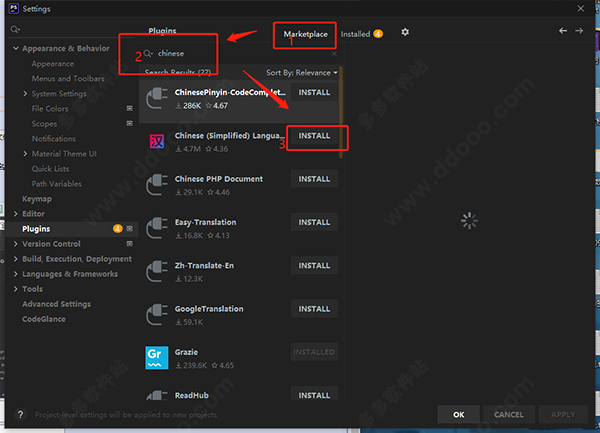The width and height of the screenshot is (600, 433).
Task: Open Path Variables settings
Action: point(57,184)
